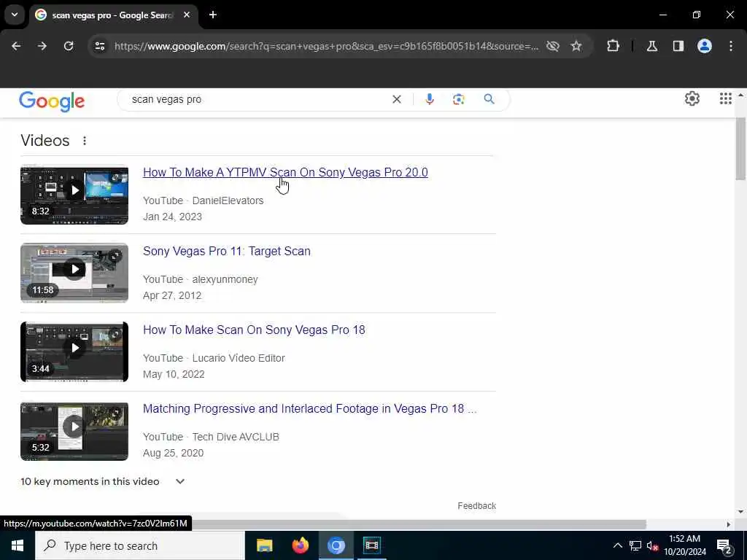Screen dimensions: 747x560
Task: Open the Extensions puzzle icon
Action: (613, 46)
